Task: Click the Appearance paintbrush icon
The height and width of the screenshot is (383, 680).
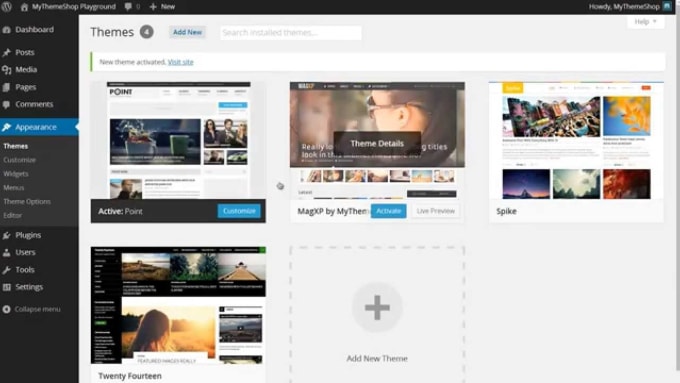Action: coord(7,127)
